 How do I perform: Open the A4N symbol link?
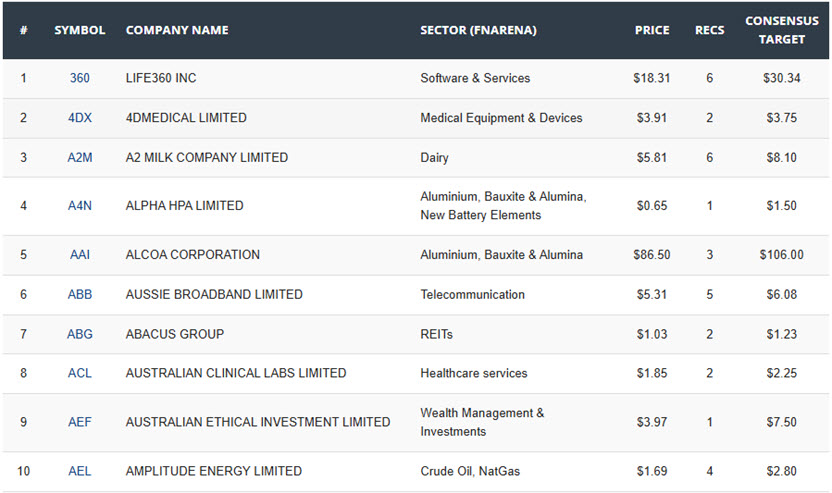(x=80, y=205)
